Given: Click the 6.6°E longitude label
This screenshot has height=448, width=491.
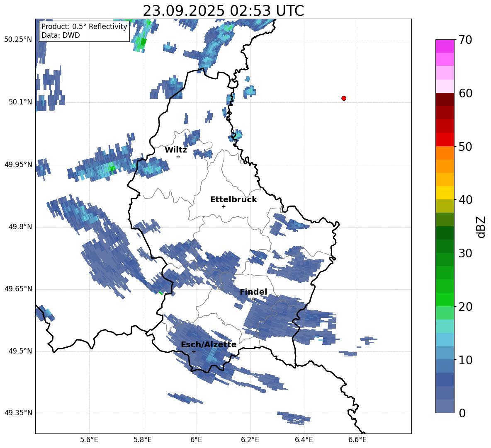Looking at the screenshot, I should (357, 440).
